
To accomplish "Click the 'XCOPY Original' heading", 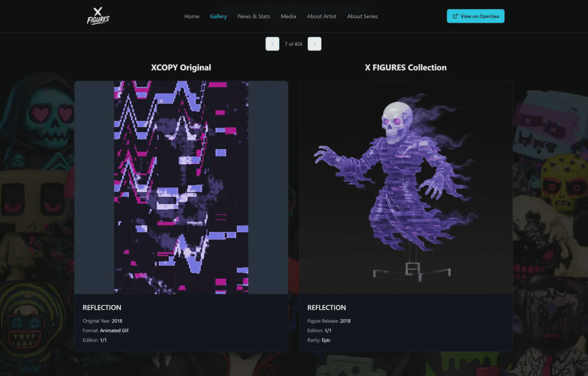I will click(x=181, y=67).
